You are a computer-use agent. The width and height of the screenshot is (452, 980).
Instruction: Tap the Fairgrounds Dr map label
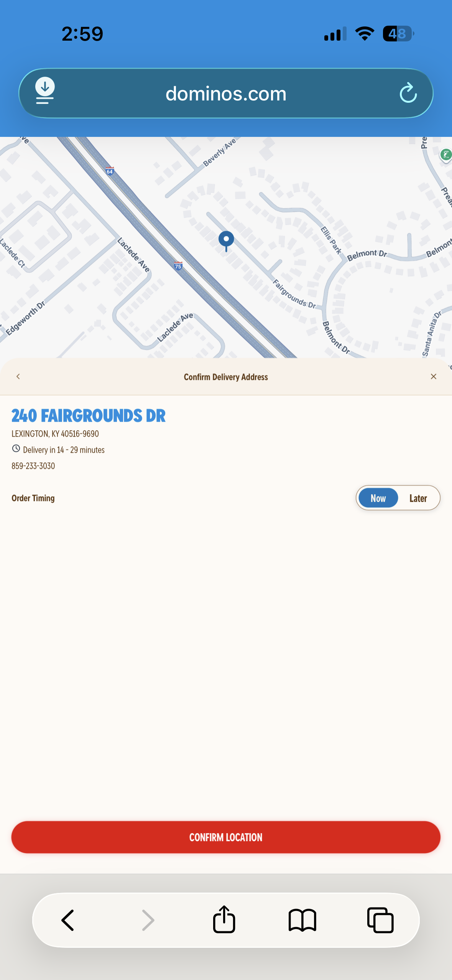pos(294,294)
